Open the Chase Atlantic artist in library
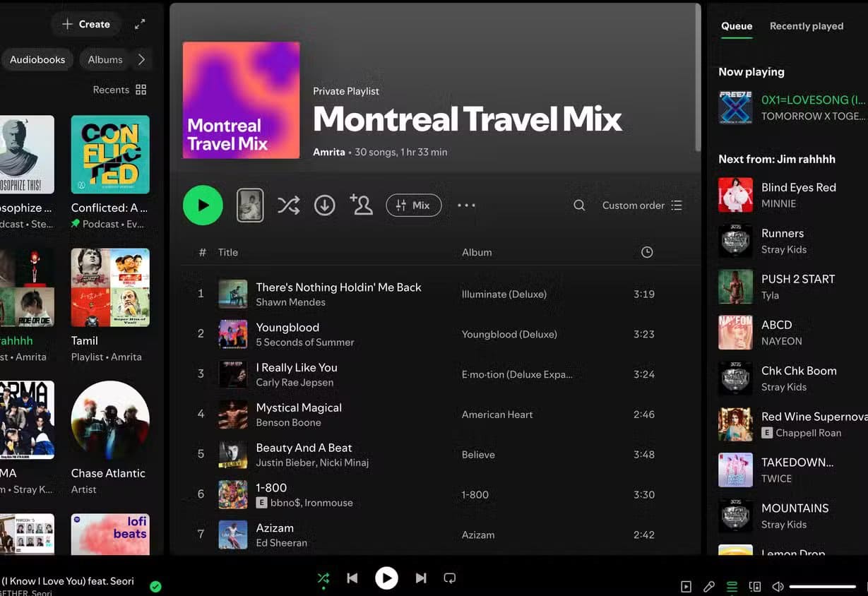Screen dimensions: 868x596 pyautogui.click(x=110, y=439)
